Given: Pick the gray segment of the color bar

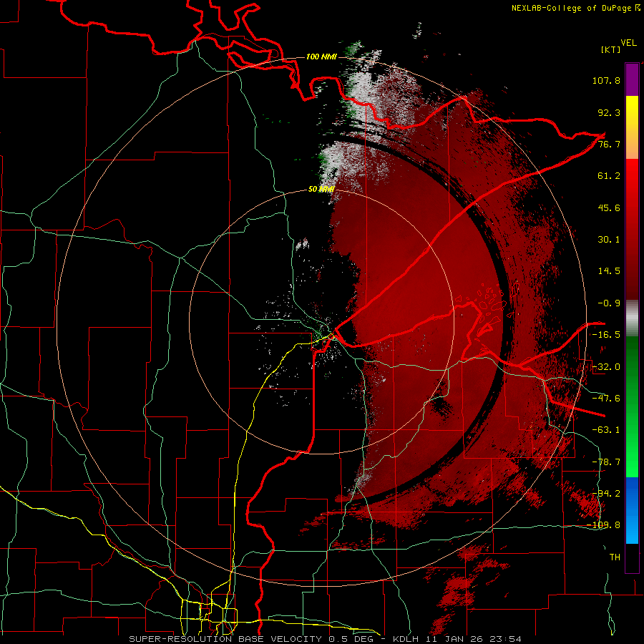Looking at the screenshot, I should pyautogui.click(x=632, y=318).
